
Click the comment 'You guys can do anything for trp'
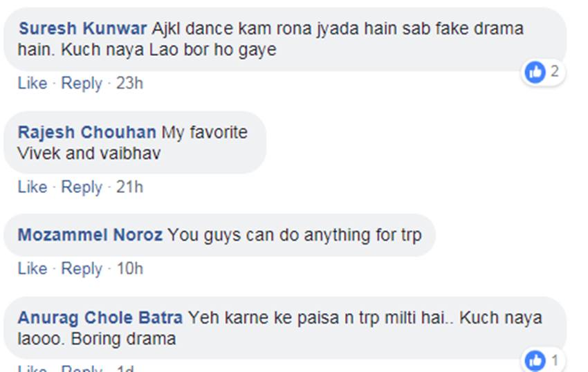tap(294, 235)
